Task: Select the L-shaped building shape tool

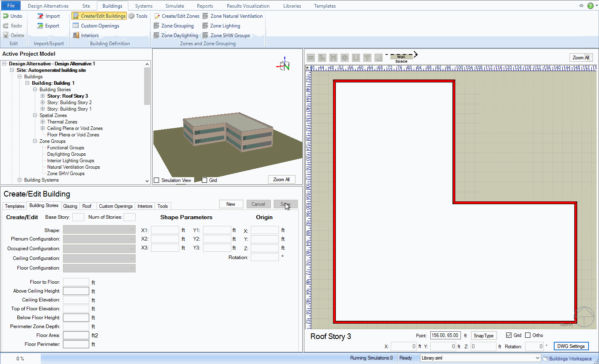Action: click(322, 58)
